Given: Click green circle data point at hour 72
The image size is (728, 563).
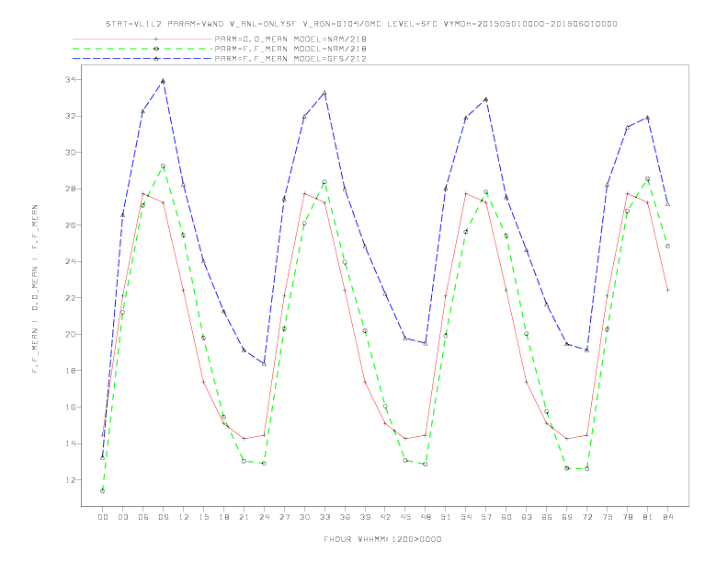Looking at the screenshot, I should (x=586, y=468).
